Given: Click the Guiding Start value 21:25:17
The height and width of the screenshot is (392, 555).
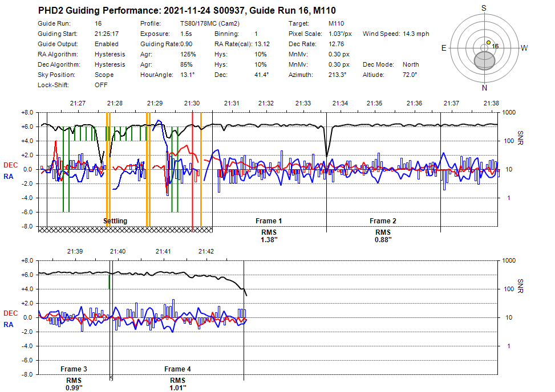Looking at the screenshot, I should (107, 34).
